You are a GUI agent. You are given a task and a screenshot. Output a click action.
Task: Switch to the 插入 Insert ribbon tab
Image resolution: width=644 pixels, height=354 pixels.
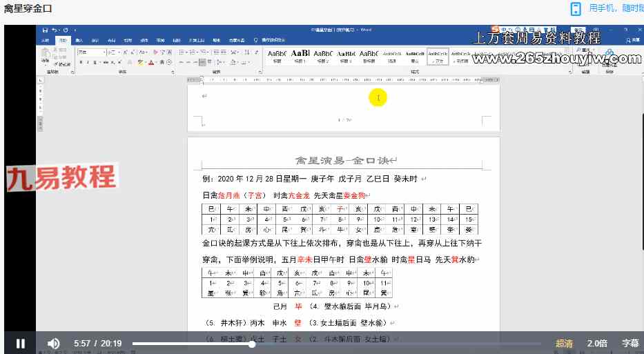coord(79,41)
